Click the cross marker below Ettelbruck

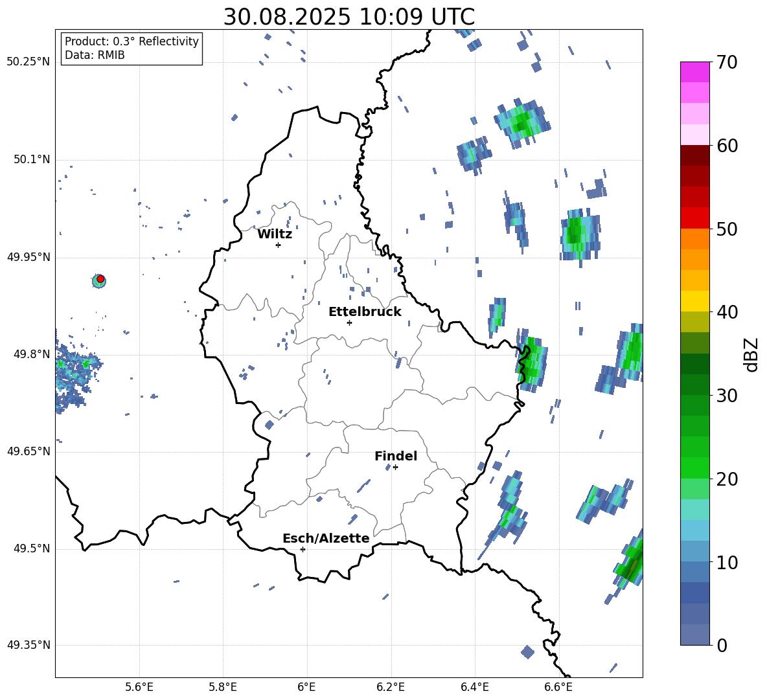coord(349,322)
